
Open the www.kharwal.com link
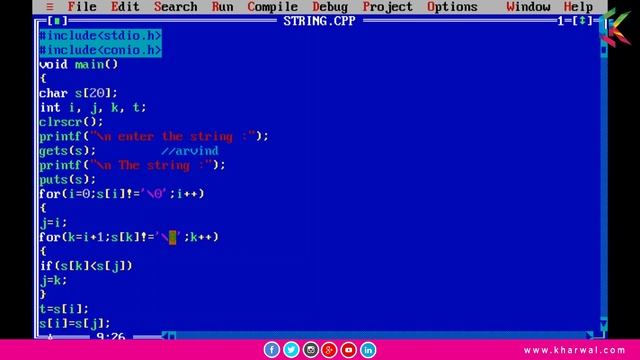(575, 350)
